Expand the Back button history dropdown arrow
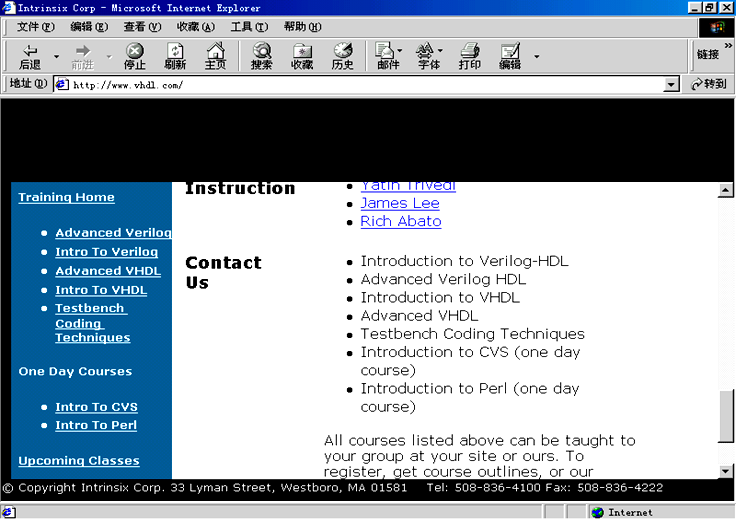 click(x=57, y=57)
